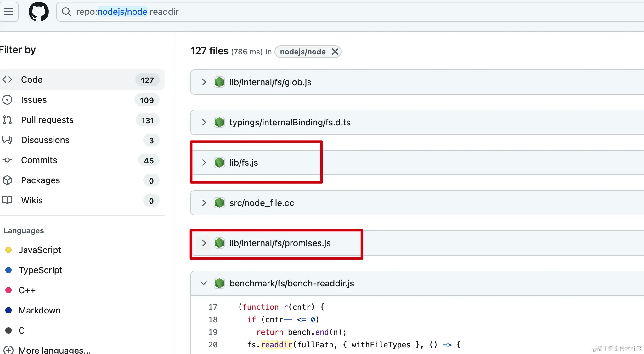Expand the lib/internal/fs/glob.js result
644x354 pixels.
pyautogui.click(x=204, y=82)
